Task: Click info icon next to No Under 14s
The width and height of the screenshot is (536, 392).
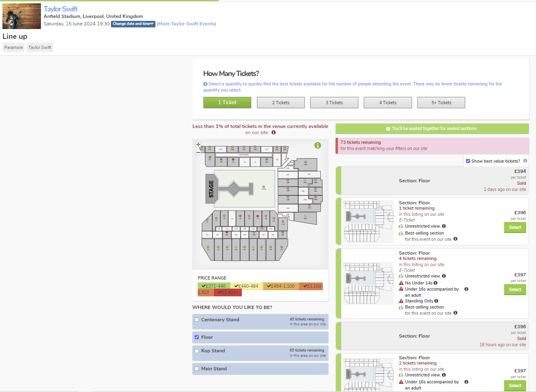Action: [435, 283]
